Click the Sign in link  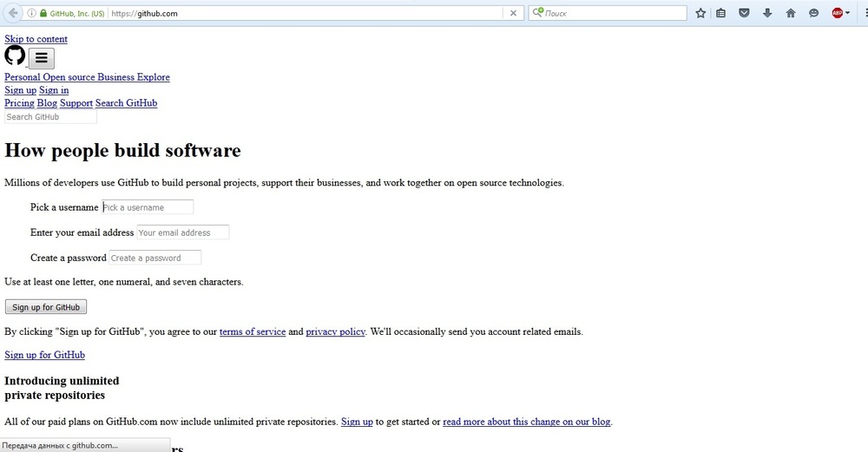pos(54,90)
